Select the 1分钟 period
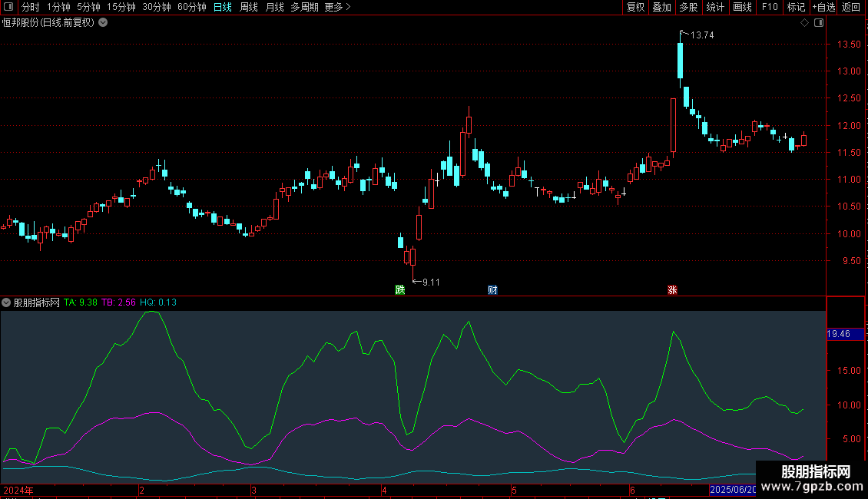 click(x=58, y=7)
